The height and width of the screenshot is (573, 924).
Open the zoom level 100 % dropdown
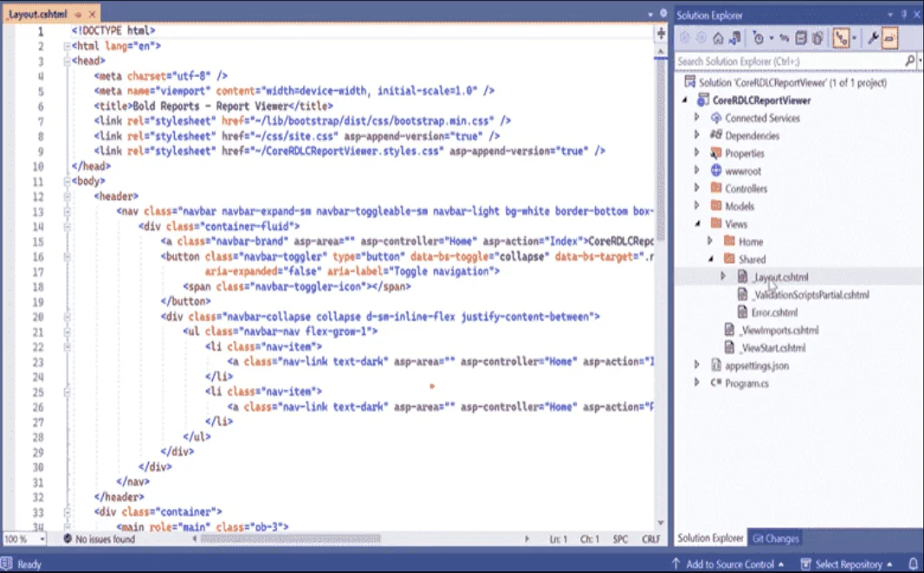[25, 539]
